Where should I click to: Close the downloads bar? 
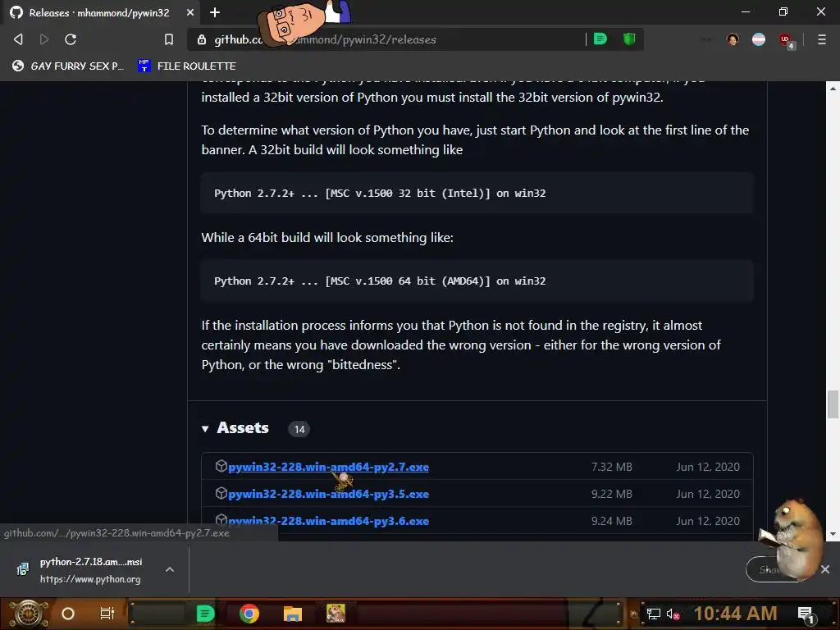[x=825, y=569]
